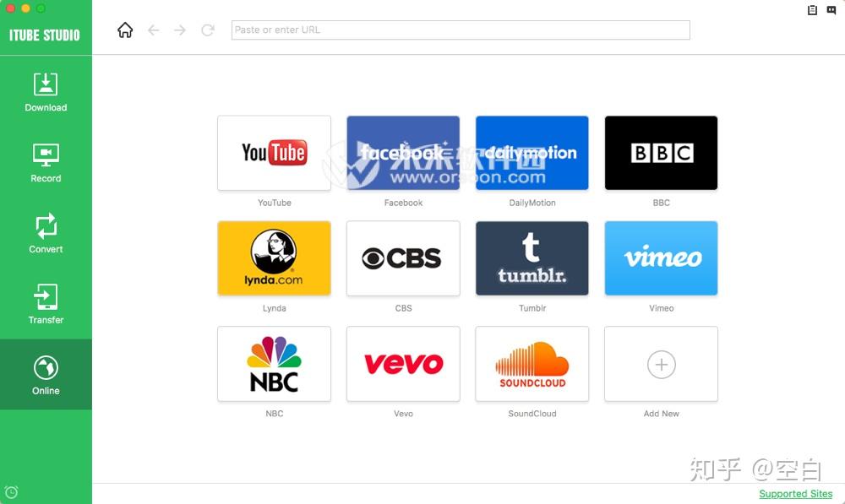
Task: Click the BBC caption under the tile
Action: pos(662,203)
